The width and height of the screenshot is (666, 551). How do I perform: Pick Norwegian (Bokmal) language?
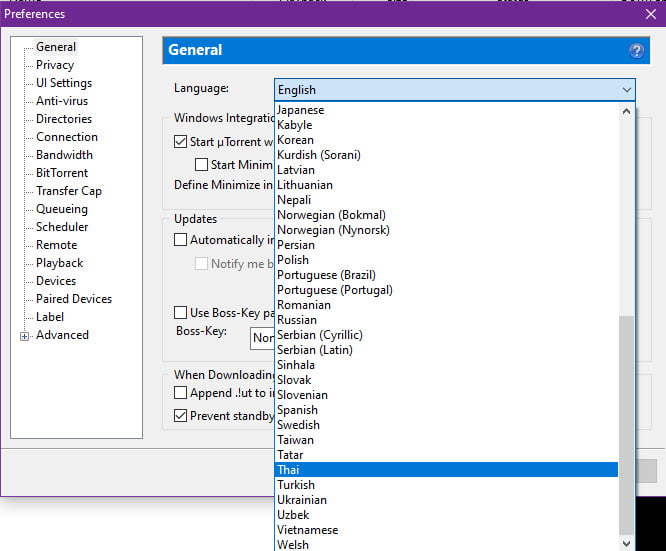446,215
